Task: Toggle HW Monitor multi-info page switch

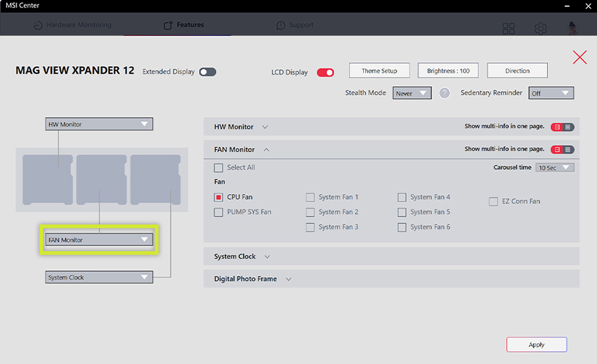Action: (x=562, y=127)
